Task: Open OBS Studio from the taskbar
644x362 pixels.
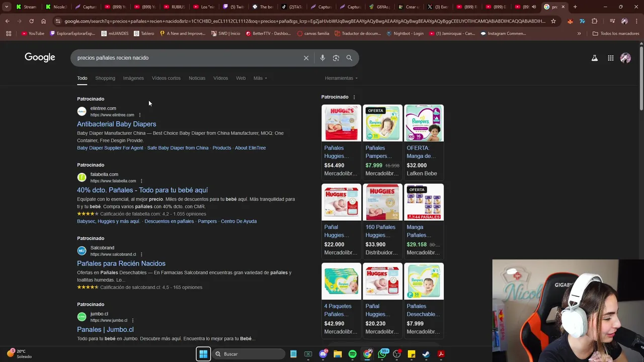Action: 397,354
